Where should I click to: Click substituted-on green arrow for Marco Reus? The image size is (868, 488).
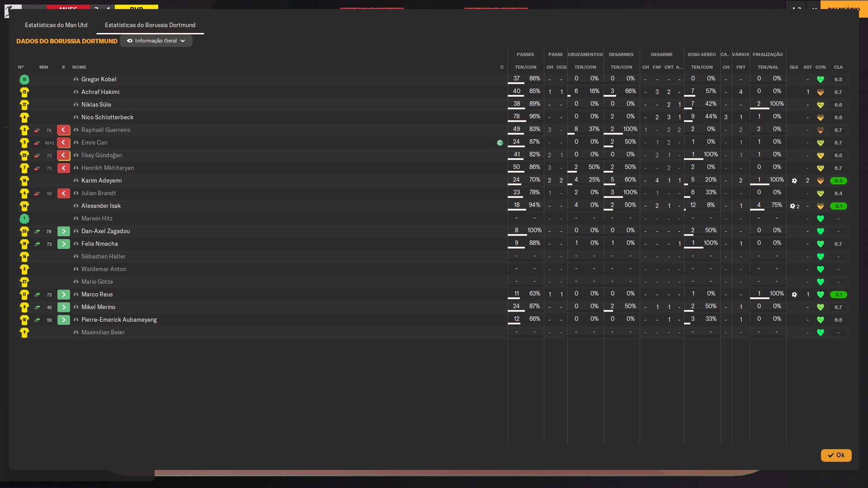pos(64,295)
